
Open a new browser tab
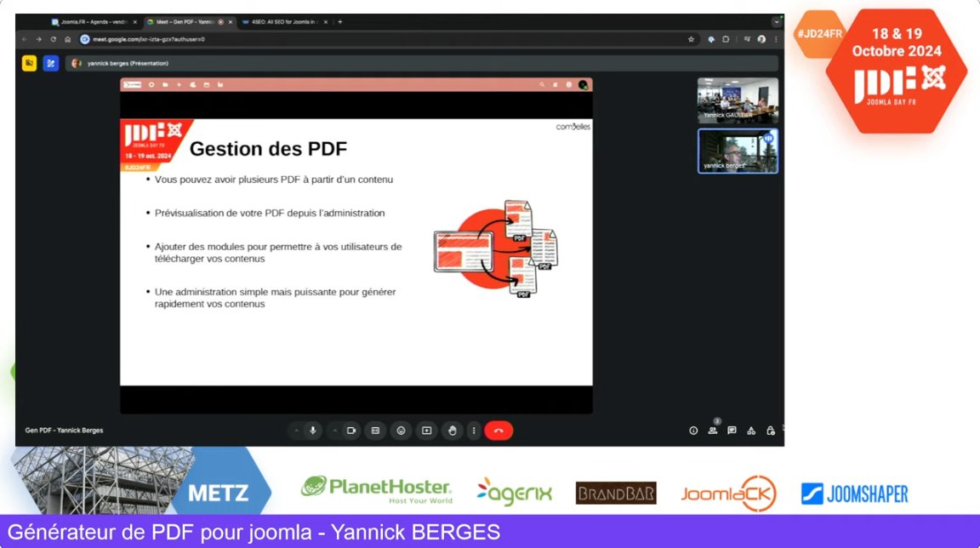coord(340,22)
